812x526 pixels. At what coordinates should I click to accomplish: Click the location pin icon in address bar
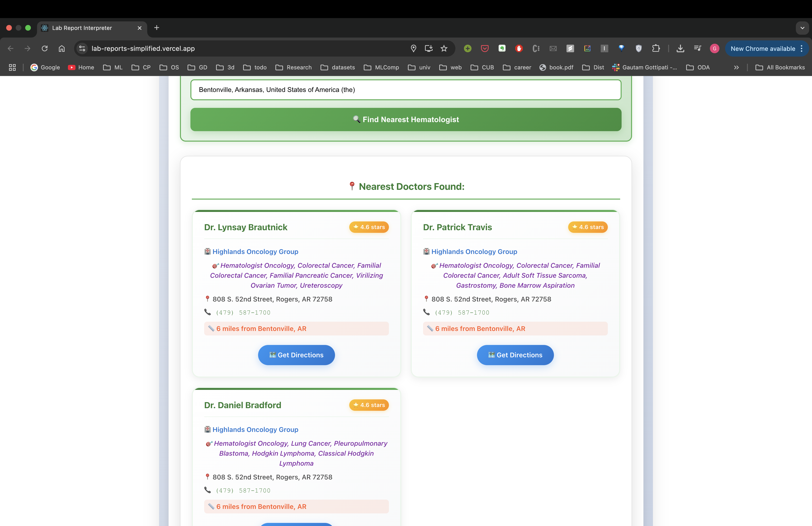click(414, 48)
